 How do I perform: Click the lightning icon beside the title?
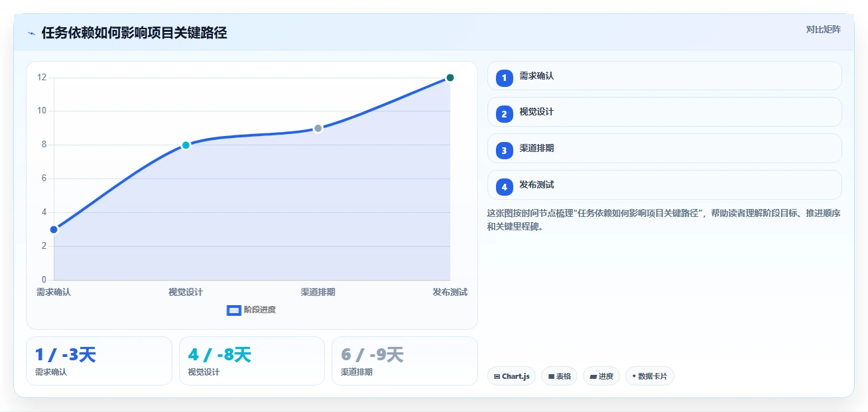(31, 33)
